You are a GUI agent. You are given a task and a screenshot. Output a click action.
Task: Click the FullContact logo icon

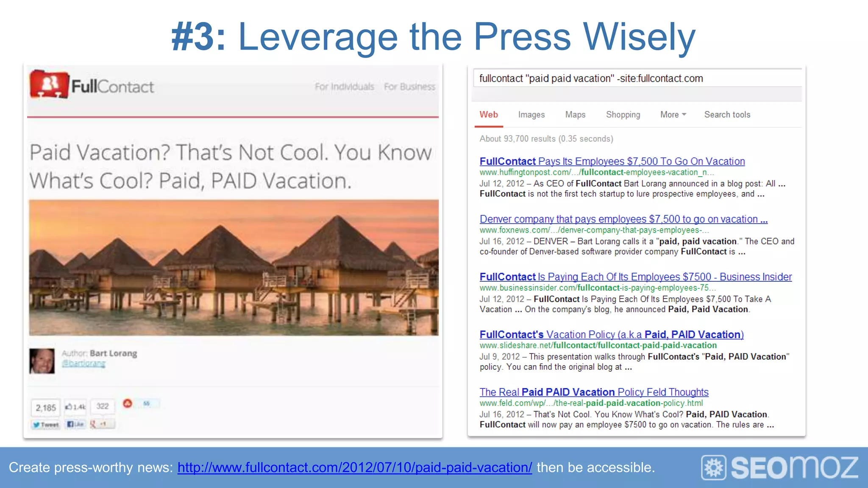pyautogui.click(x=49, y=85)
